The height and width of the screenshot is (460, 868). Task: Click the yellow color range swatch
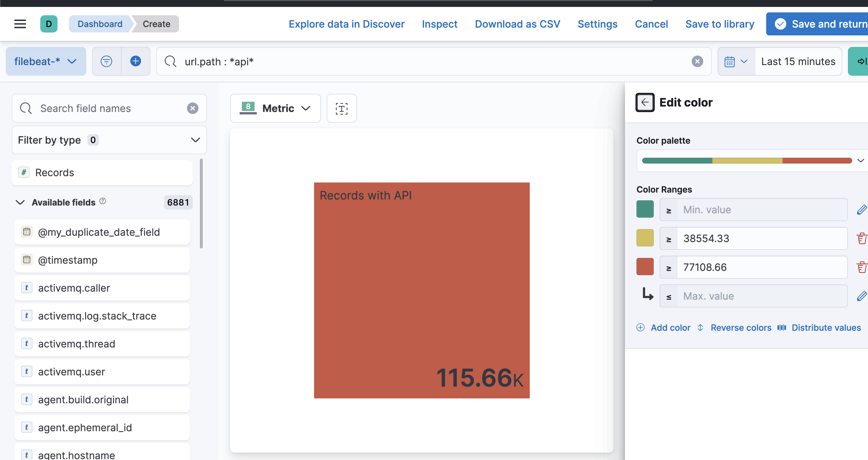pyautogui.click(x=645, y=238)
